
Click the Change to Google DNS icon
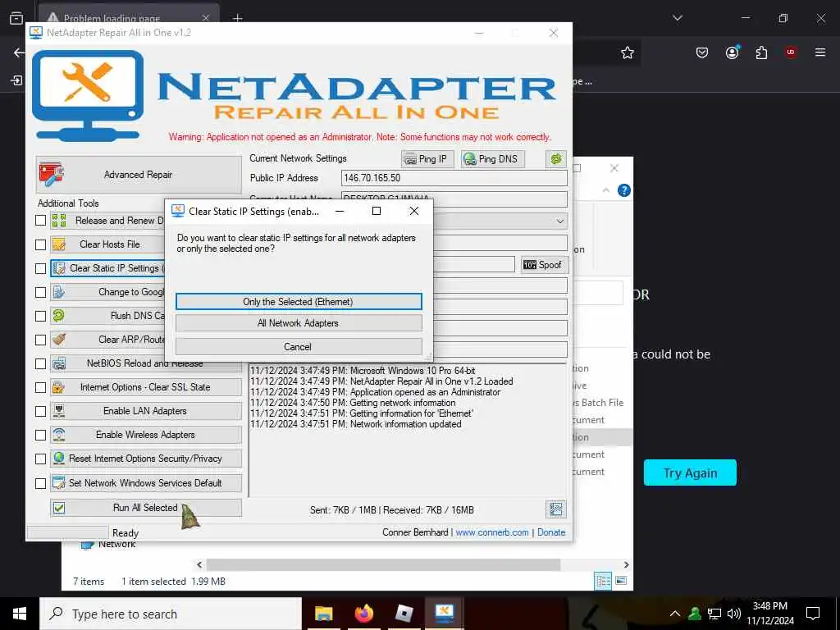59,292
